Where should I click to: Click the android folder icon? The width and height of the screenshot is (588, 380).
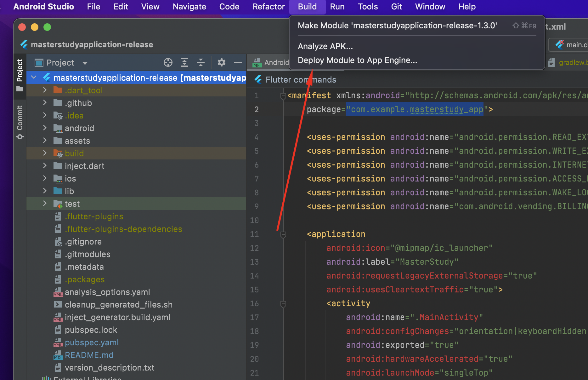click(x=58, y=128)
